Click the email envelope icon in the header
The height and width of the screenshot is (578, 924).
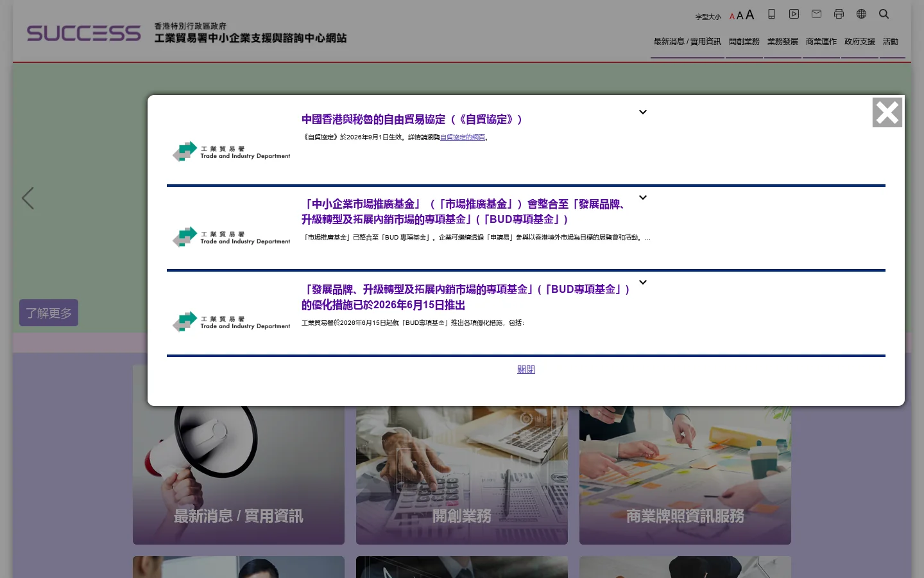pyautogui.click(x=816, y=14)
